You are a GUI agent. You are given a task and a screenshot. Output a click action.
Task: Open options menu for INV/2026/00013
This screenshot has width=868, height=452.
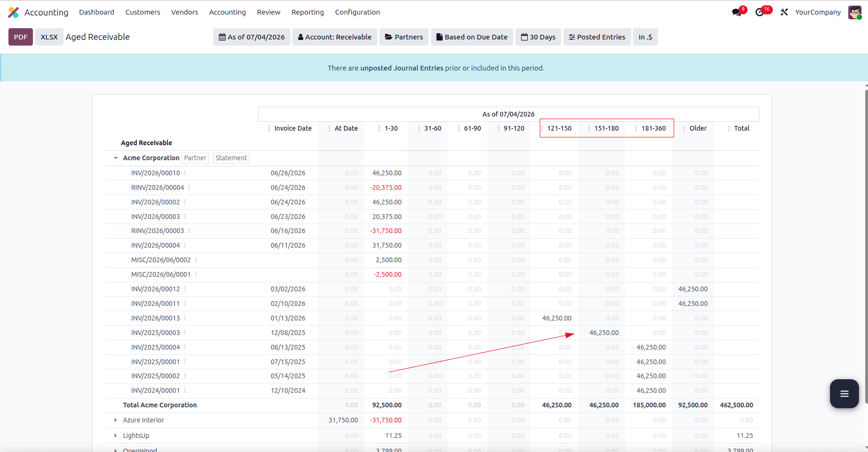[185, 318]
